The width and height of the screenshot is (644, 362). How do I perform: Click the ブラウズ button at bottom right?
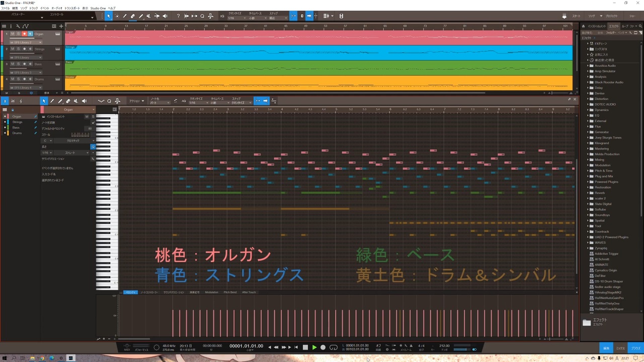tap(636, 348)
